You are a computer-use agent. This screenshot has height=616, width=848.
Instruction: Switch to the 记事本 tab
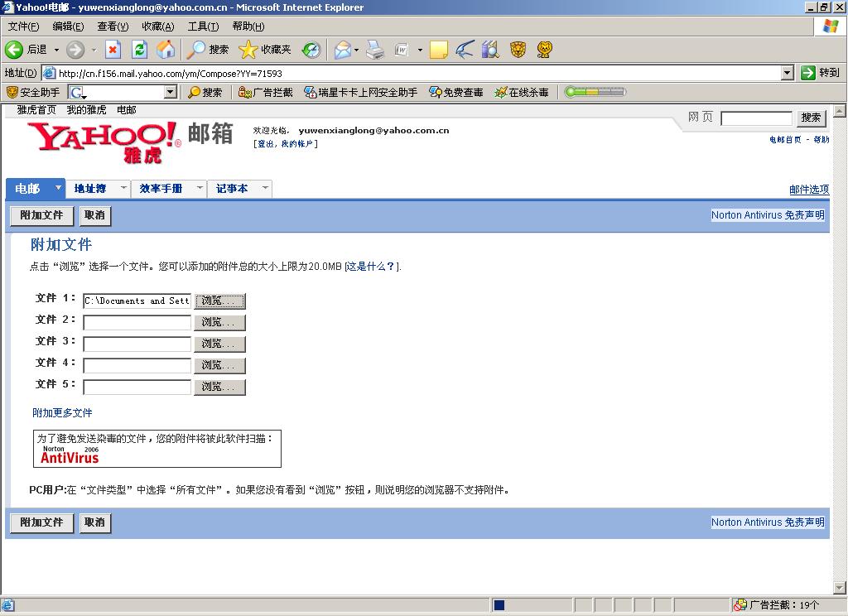click(232, 189)
